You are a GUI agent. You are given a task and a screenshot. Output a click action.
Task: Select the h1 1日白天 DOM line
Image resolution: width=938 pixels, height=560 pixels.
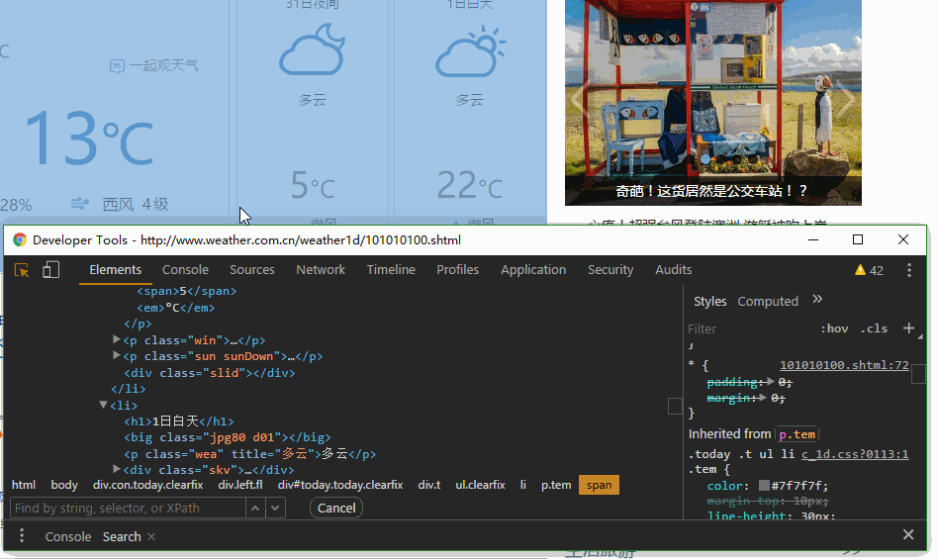[179, 421]
